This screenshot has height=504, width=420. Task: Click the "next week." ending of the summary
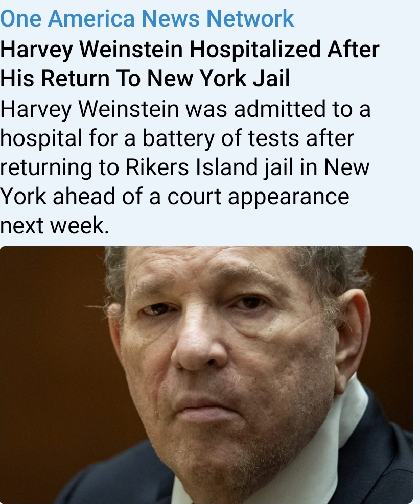54,225
